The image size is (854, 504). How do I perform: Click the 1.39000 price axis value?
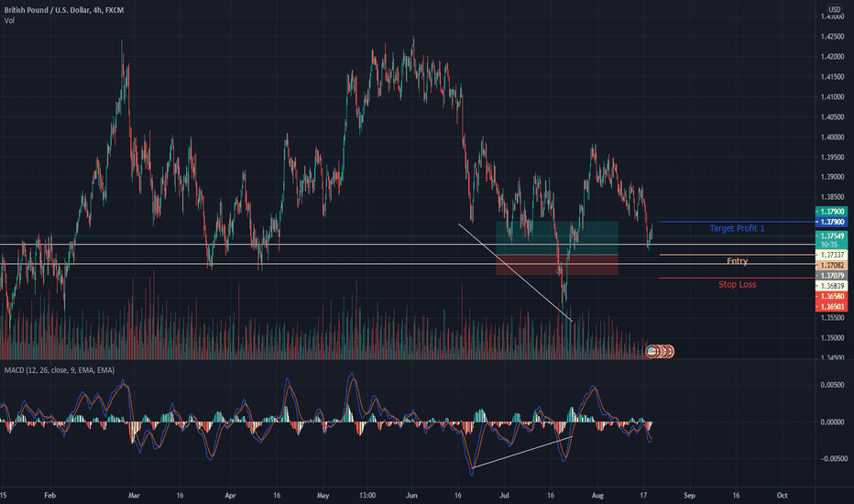click(832, 177)
